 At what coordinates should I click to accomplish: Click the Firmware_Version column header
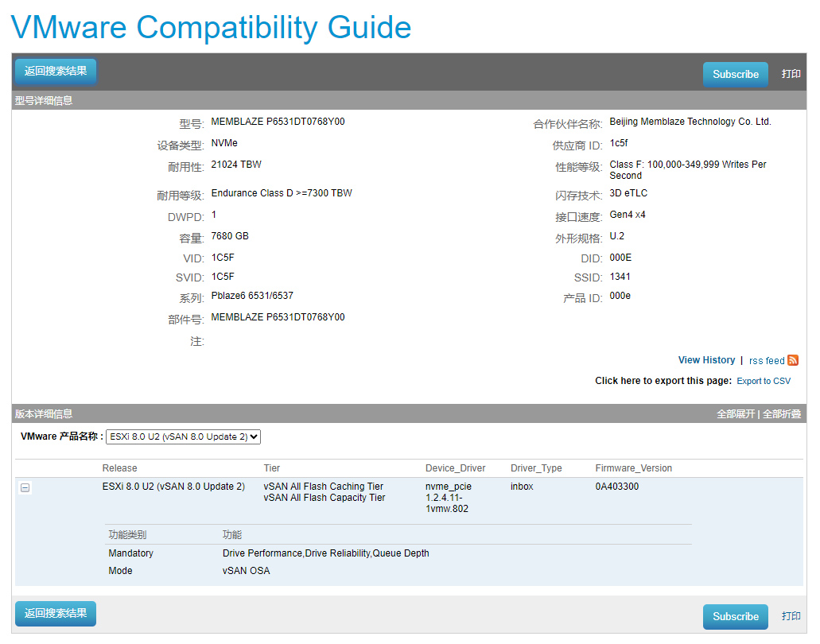[633, 468]
